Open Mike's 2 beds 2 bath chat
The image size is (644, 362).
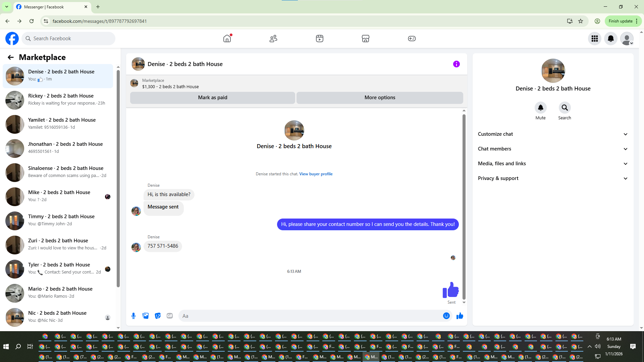coord(58,197)
